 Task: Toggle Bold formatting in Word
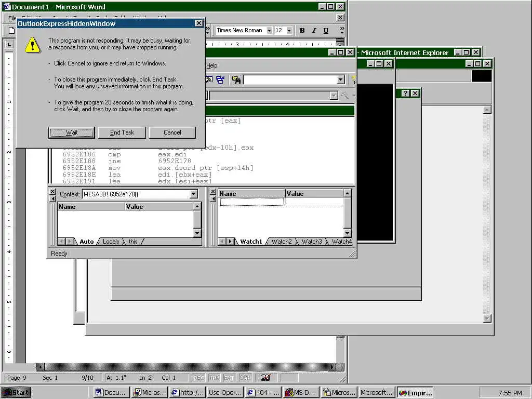pyautogui.click(x=302, y=31)
